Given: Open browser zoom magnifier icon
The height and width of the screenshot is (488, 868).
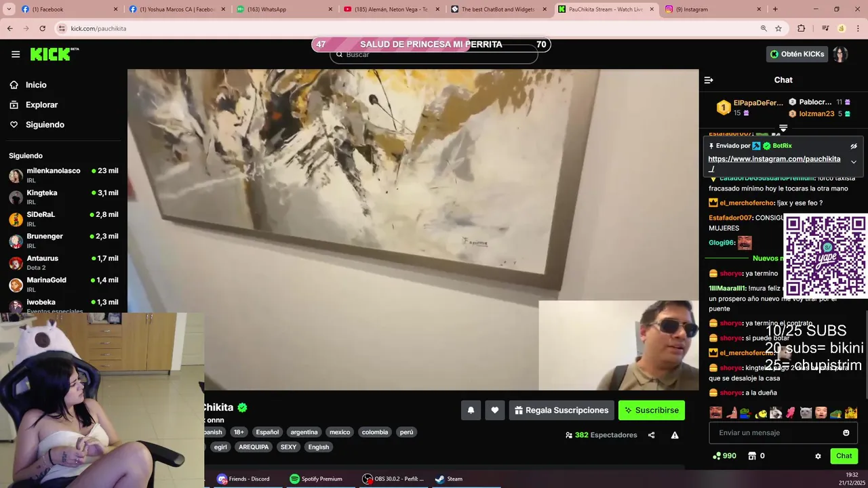Looking at the screenshot, I should [764, 28].
